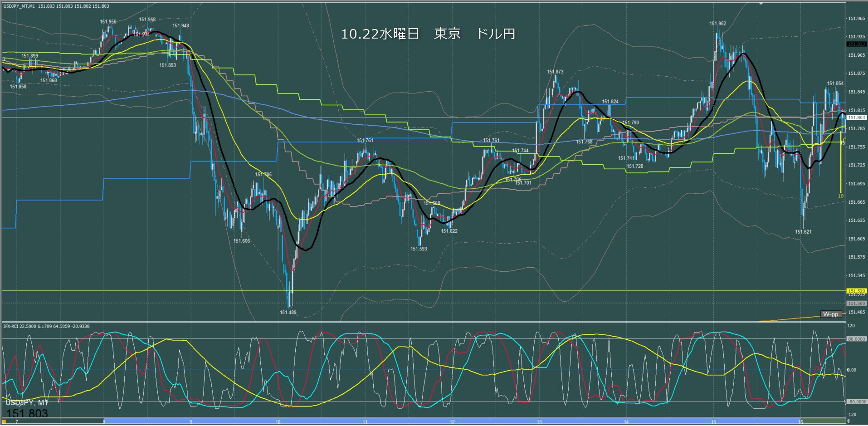The image size is (868, 426).
Task: Click the orange marker at timeline start
Action: point(4,421)
